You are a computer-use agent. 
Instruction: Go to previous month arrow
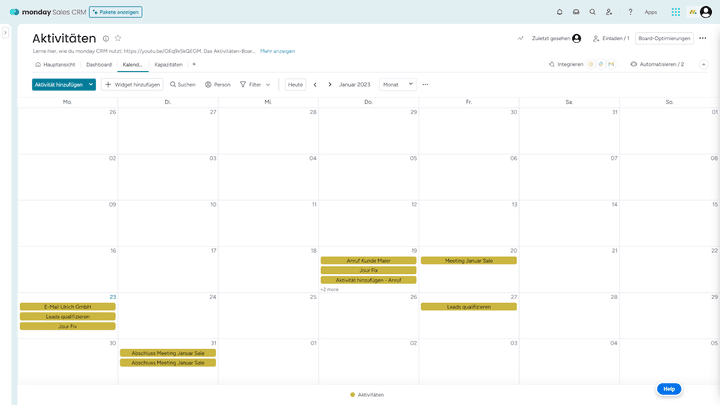tap(315, 84)
